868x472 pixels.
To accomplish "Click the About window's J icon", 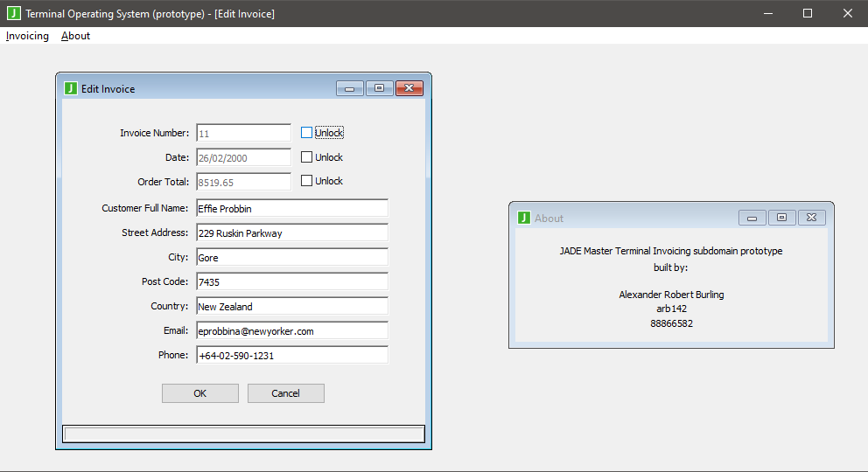I will (x=523, y=218).
